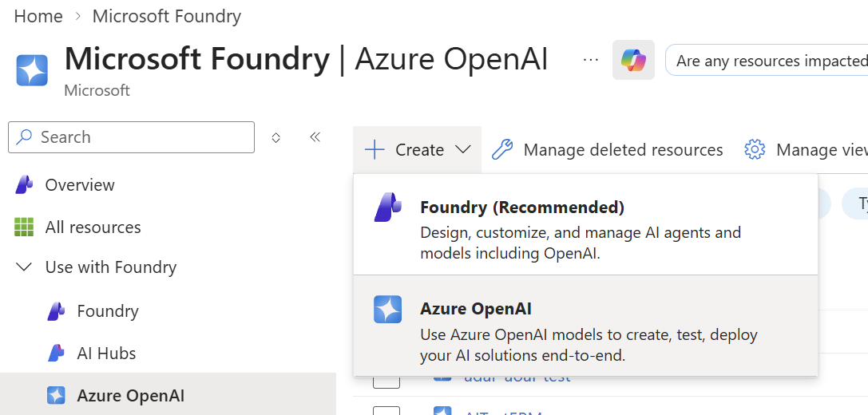Collapse the sidebar with double chevron
The width and height of the screenshot is (868, 415).
315,137
